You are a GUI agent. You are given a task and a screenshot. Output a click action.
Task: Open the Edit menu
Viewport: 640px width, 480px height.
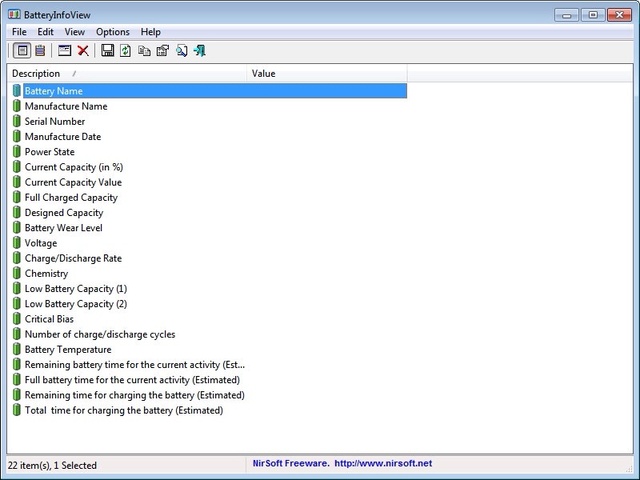click(x=45, y=32)
